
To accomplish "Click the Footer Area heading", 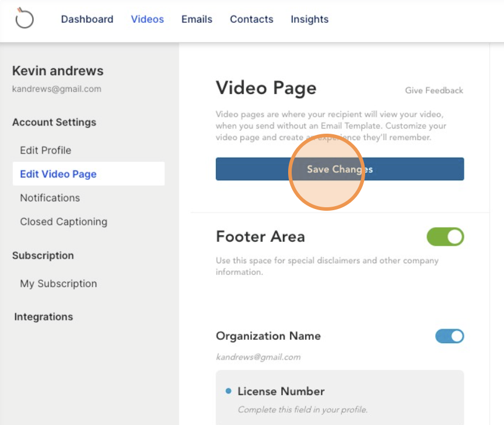I will tap(260, 236).
